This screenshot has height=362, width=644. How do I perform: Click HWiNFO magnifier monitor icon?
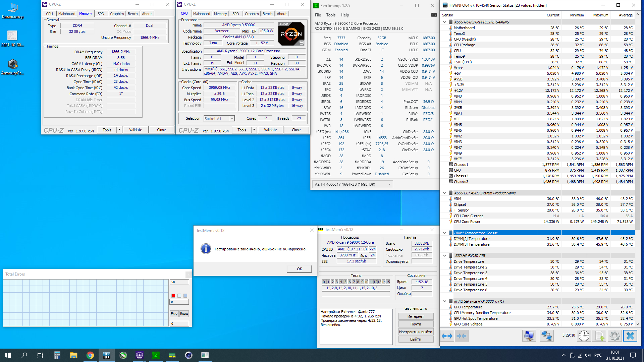tap(529, 336)
